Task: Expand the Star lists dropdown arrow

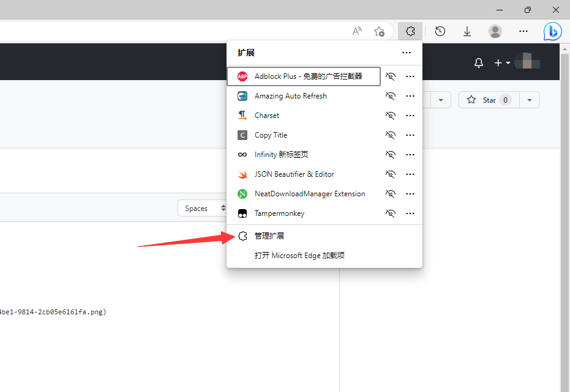Action: [530, 100]
